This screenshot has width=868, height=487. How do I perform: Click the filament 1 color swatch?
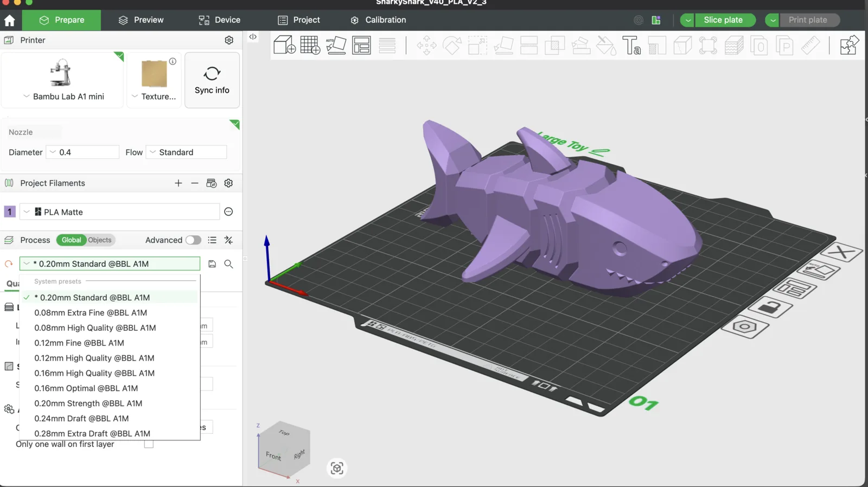pos(10,212)
